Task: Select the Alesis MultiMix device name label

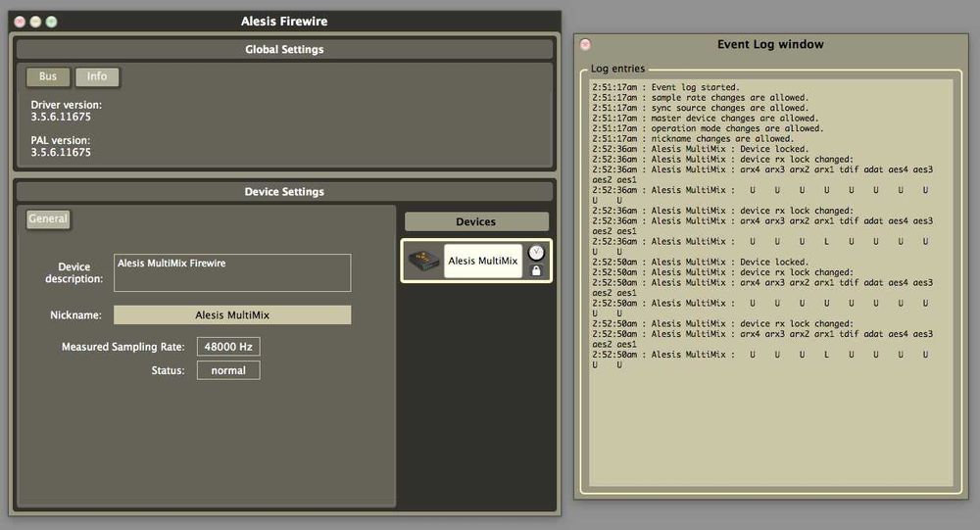Action: [x=482, y=261]
